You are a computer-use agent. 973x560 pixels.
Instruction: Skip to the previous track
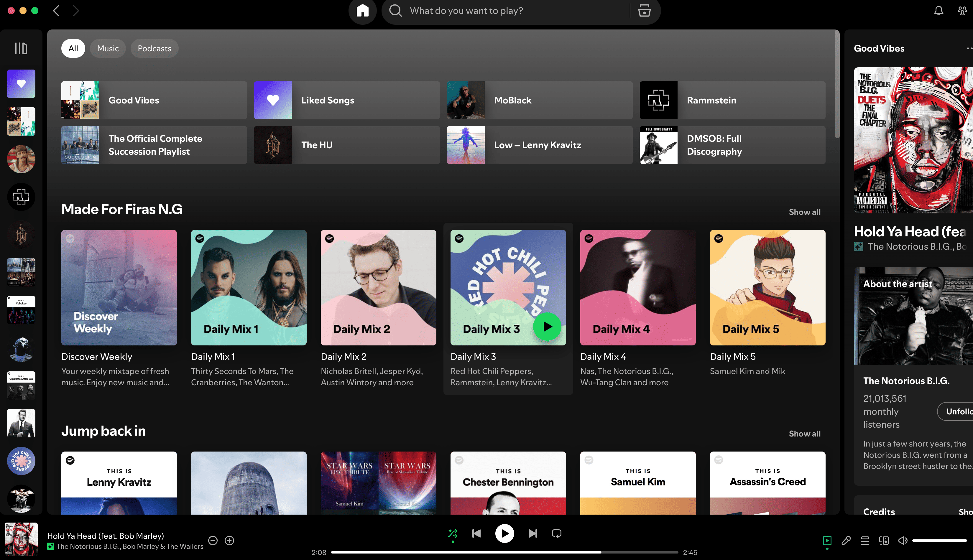476,533
